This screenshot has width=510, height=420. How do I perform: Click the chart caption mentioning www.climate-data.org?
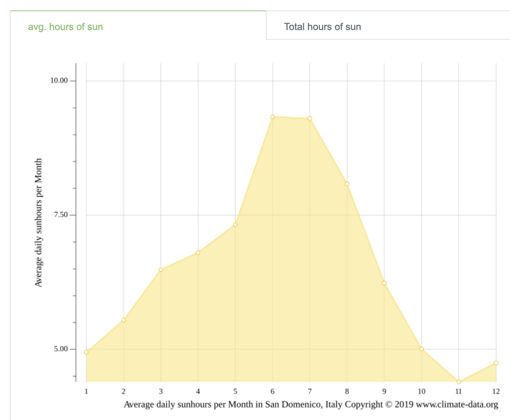(x=311, y=405)
